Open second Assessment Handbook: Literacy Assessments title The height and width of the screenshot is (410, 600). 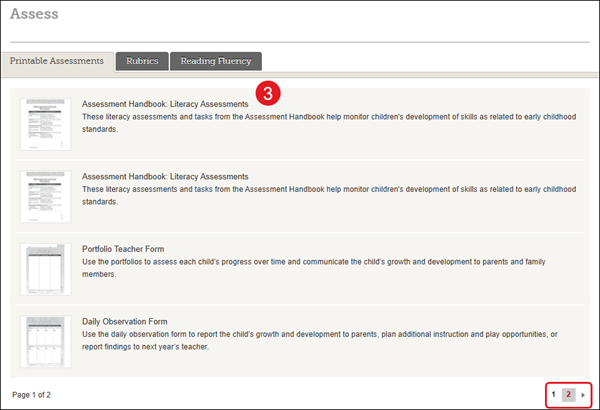coord(165,176)
